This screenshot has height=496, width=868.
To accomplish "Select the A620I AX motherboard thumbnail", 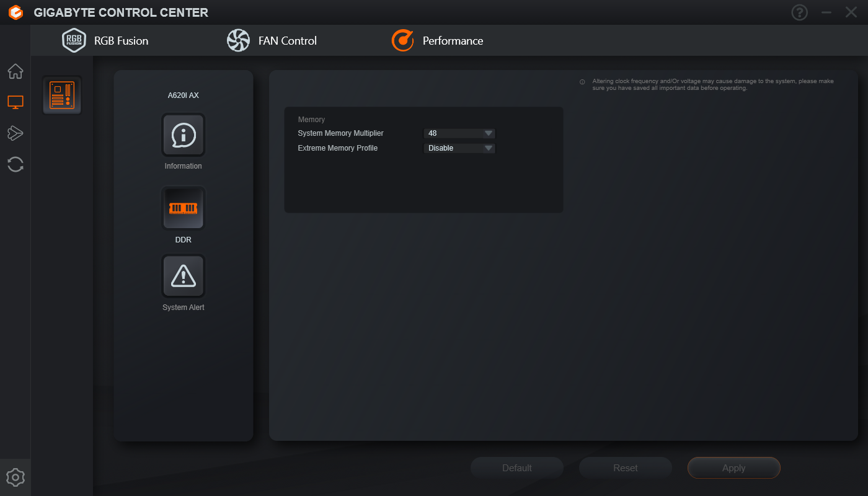I will coord(62,95).
